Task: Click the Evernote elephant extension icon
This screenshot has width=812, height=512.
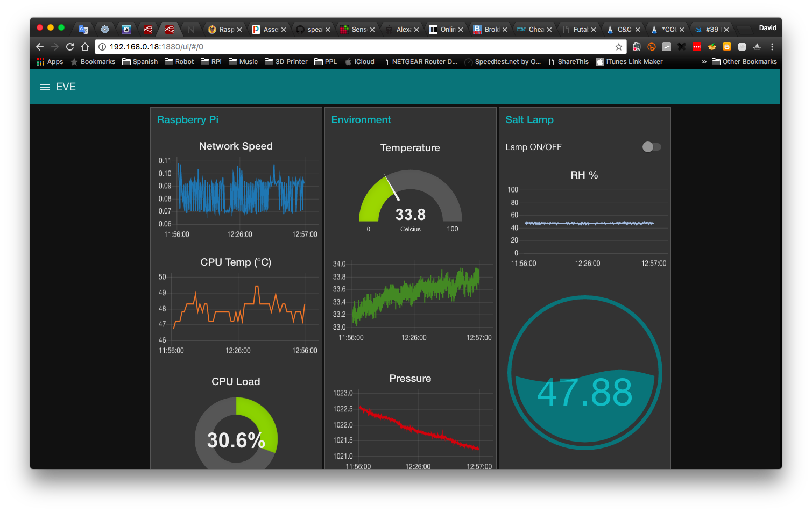Action: [637, 47]
